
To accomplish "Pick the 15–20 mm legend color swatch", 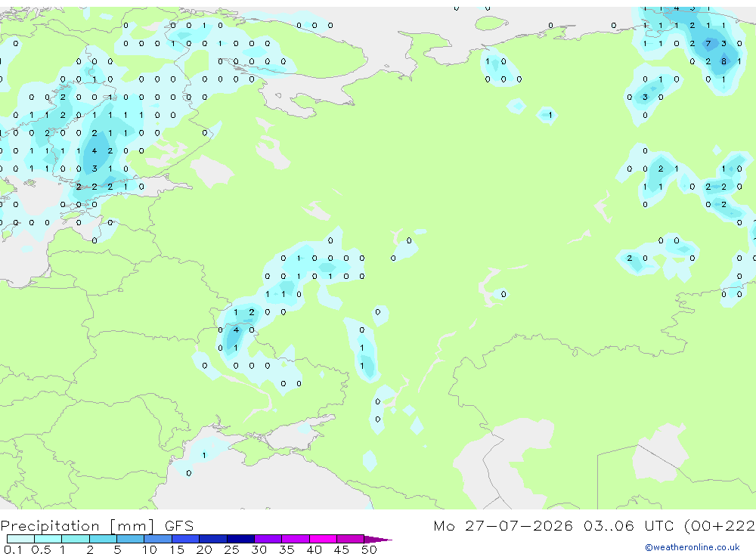I will tap(186, 539).
